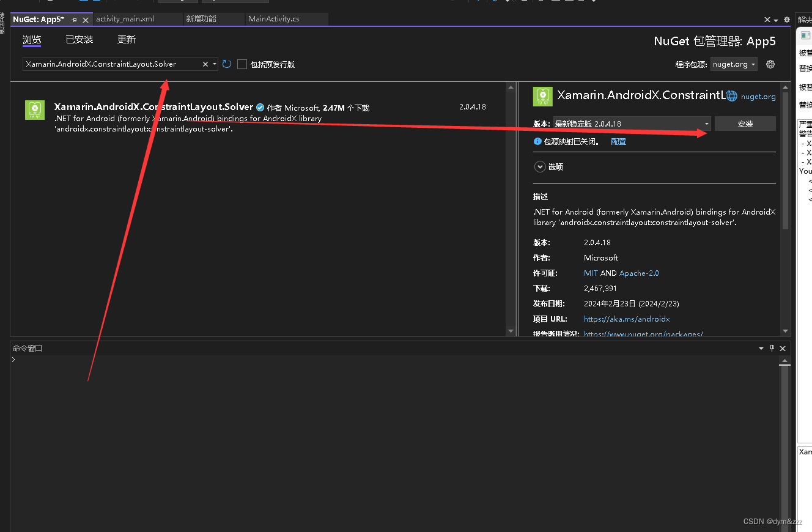This screenshot has width=812, height=532.
Task: Open the document tab list dropdown arrow
Action: click(777, 20)
